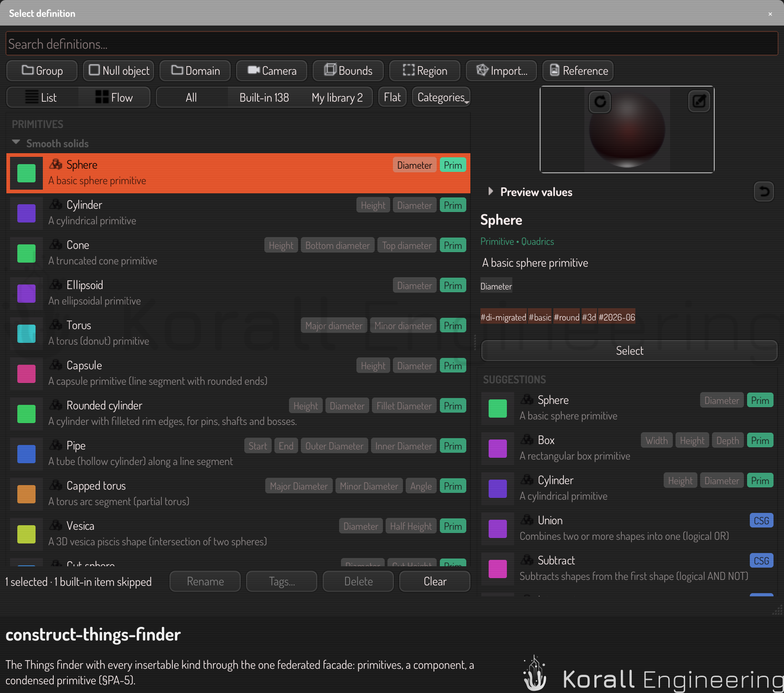Click the shape icon next to Torus
The height and width of the screenshot is (693, 784).
(56, 325)
